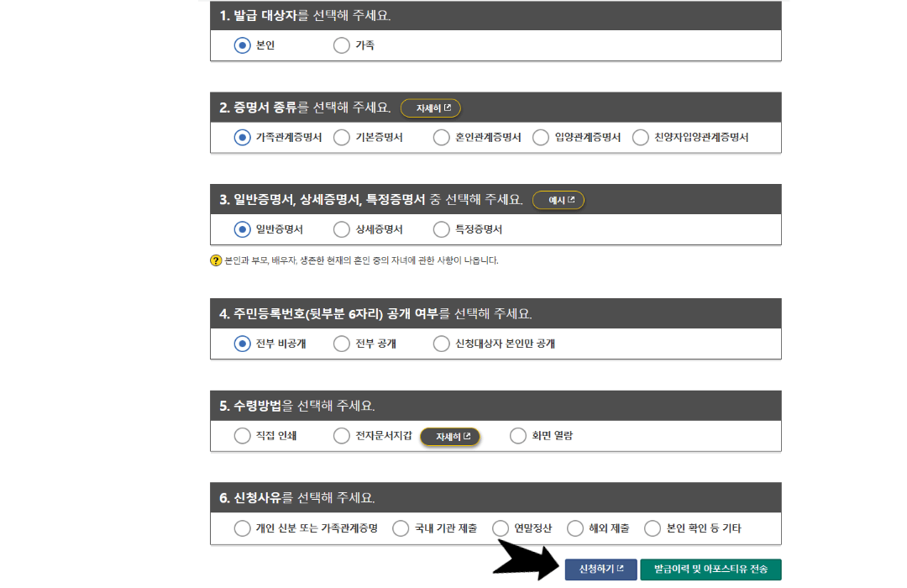This screenshot has height=588, width=907.
Task: Select 전자문서지갑 as delivery method
Action: (342, 436)
